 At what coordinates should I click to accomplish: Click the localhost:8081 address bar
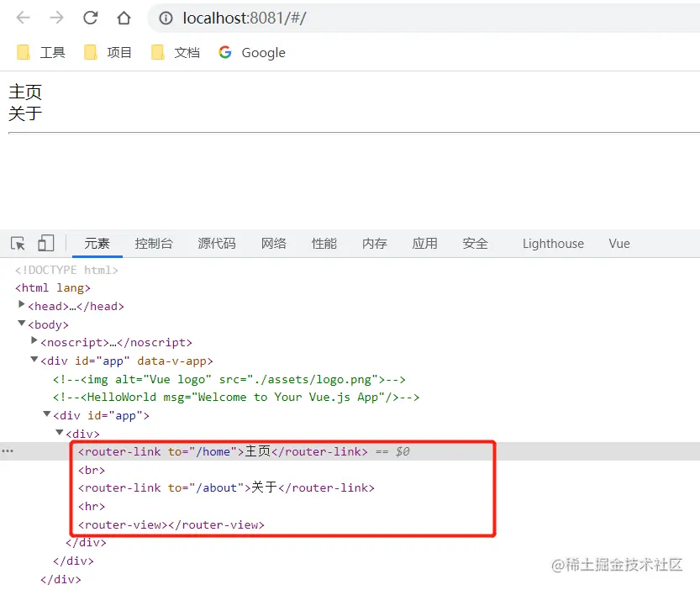[424, 18]
